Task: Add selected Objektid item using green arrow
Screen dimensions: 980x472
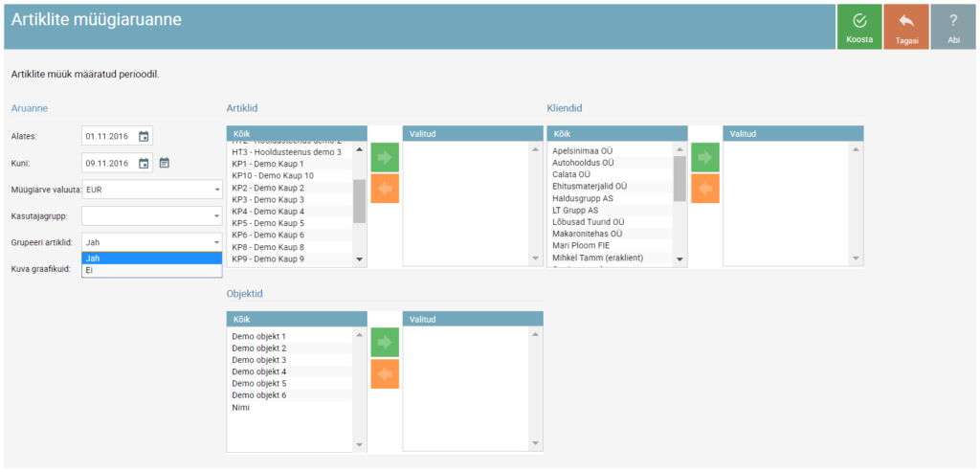Action: point(385,343)
